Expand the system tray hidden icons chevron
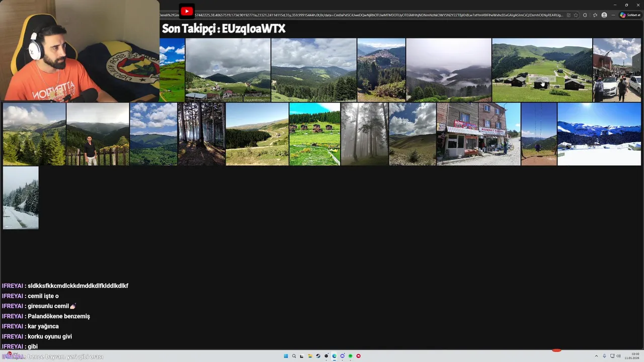 point(596,356)
